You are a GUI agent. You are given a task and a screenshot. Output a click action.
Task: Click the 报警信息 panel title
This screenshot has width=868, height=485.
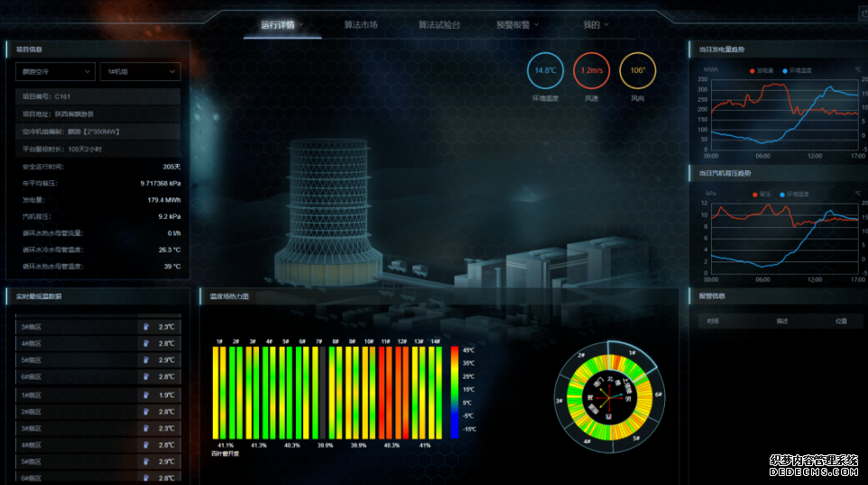click(x=711, y=297)
